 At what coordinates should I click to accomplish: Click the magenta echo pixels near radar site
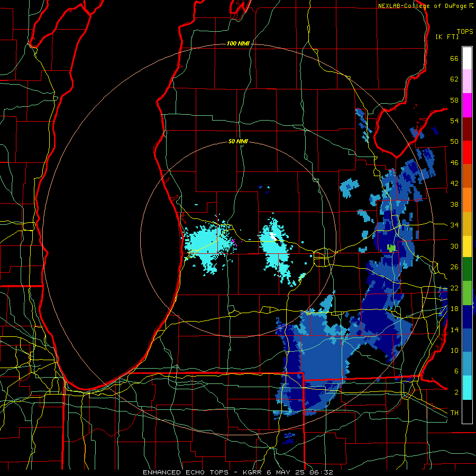click(x=234, y=242)
